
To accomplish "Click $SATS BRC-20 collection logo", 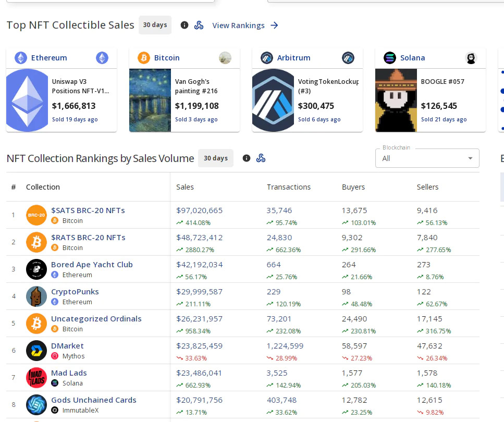I will point(36,215).
